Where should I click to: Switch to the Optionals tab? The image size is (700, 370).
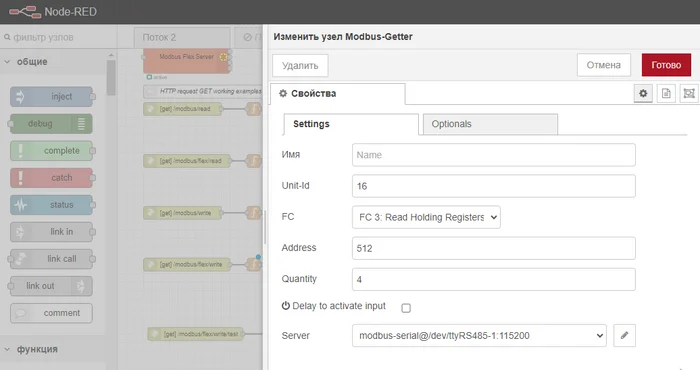coord(490,124)
